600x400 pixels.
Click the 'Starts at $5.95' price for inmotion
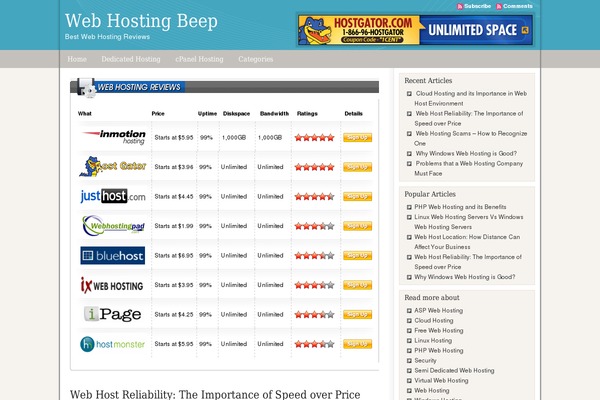click(174, 137)
